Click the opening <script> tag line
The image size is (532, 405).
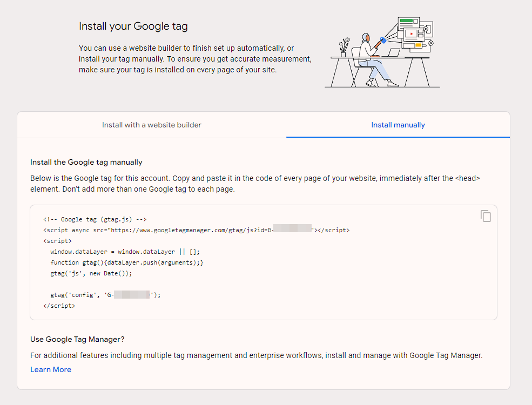coord(58,241)
